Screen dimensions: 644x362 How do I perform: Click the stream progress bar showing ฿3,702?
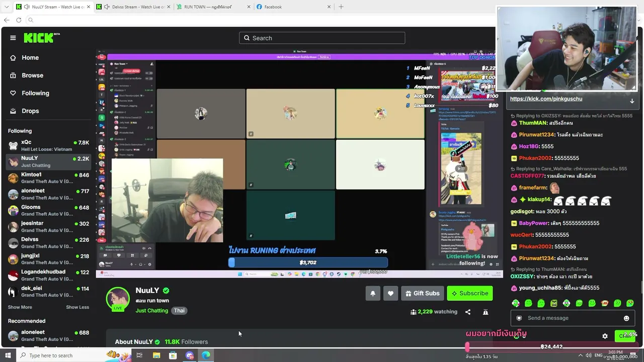[x=308, y=262]
